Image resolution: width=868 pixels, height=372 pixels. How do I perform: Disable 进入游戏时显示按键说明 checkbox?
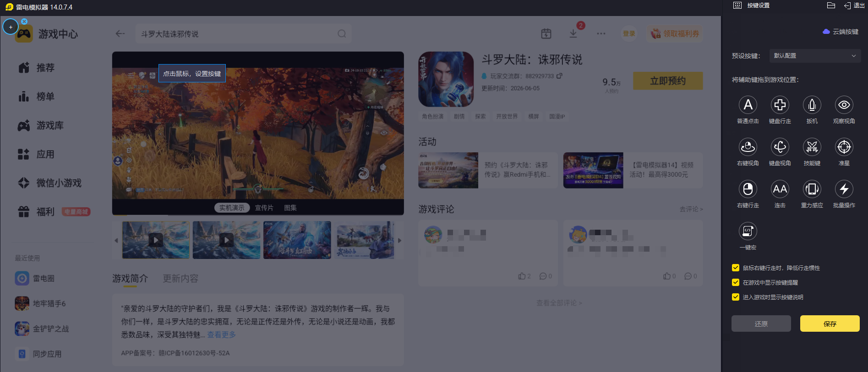(x=736, y=297)
